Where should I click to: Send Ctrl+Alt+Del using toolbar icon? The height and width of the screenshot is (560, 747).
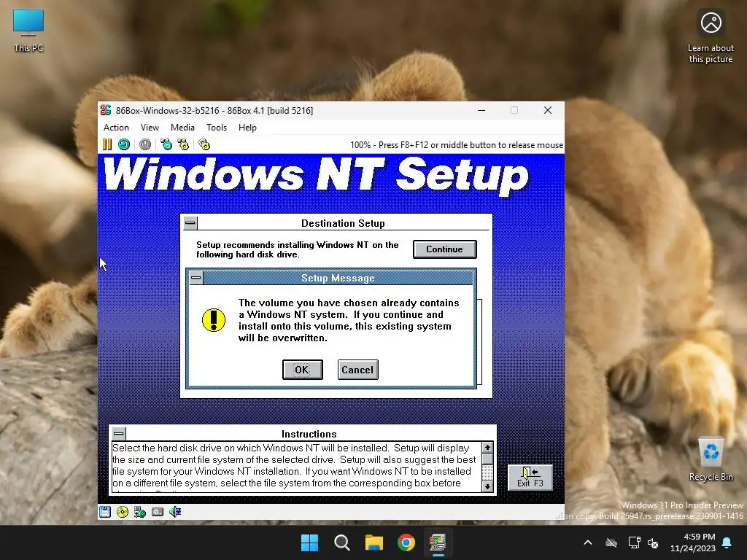(x=166, y=144)
